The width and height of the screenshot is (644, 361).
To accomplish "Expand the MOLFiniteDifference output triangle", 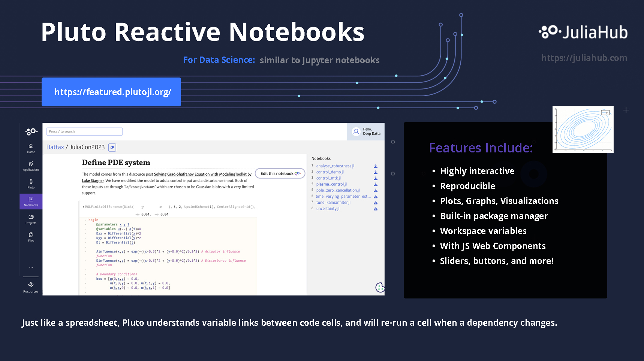I will [84, 207].
